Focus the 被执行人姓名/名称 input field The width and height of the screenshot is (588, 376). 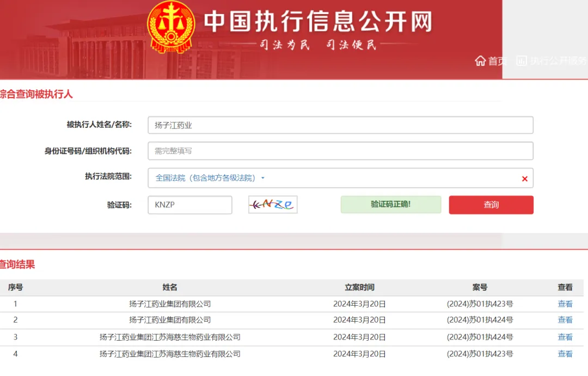coord(340,125)
